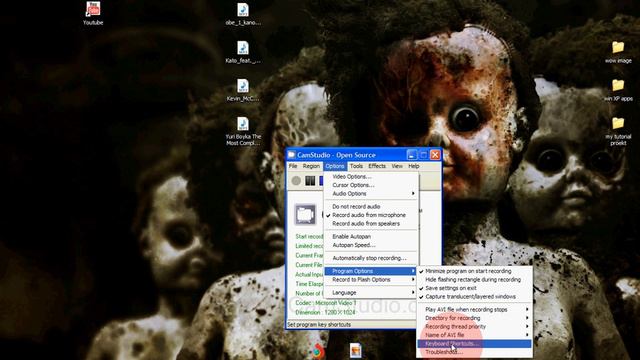Expand Name of AVI file submenu
The image size is (640, 360).
pyautogui.click(x=474, y=335)
